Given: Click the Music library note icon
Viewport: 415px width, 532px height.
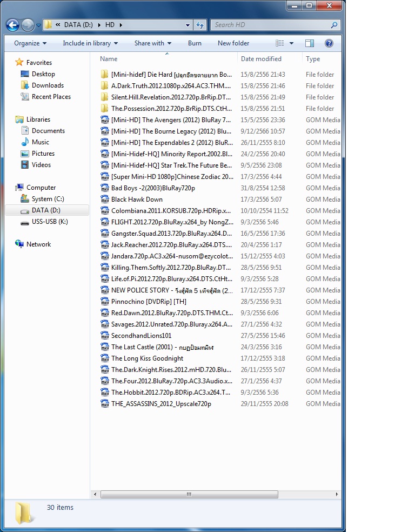Looking at the screenshot, I should pyautogui.click(x=25, y=142).
